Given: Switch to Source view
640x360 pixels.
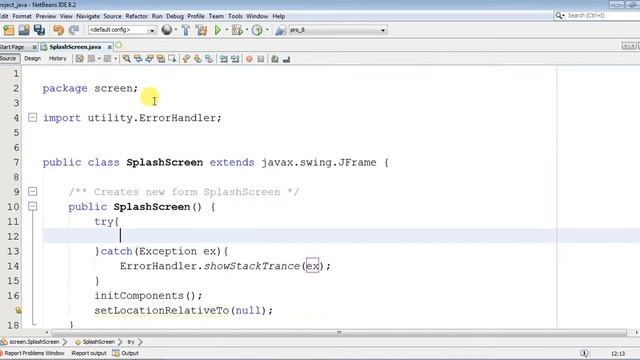Looking at the screenshot, I should tap(8, 59).
